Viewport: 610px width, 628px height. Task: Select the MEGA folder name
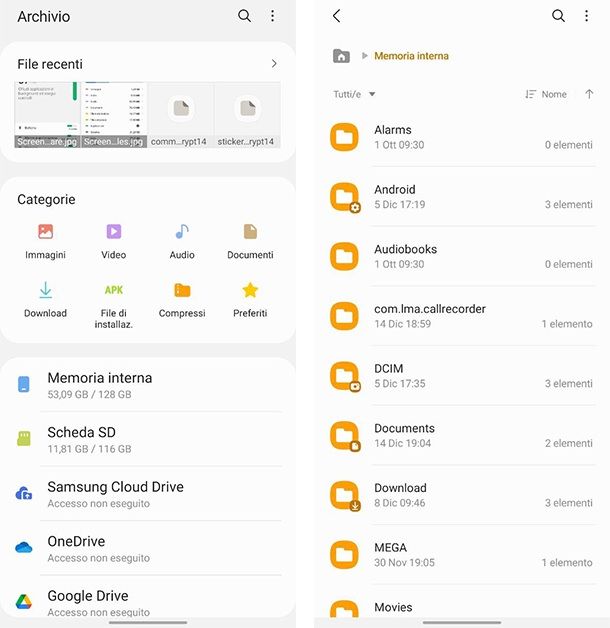[391, 547]
